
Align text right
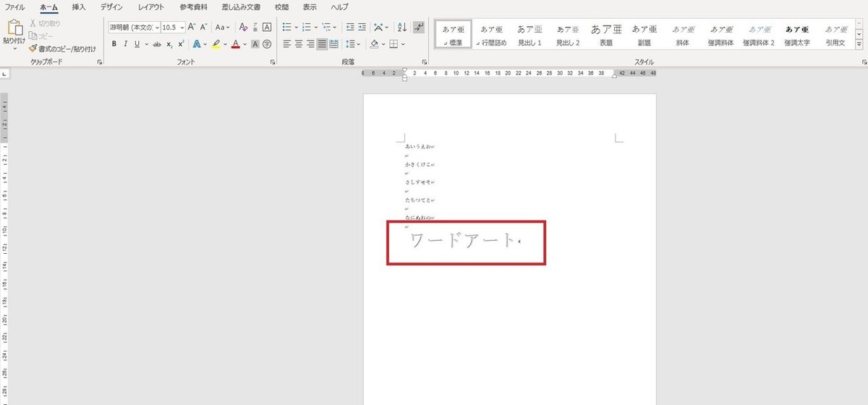(310, 44)
